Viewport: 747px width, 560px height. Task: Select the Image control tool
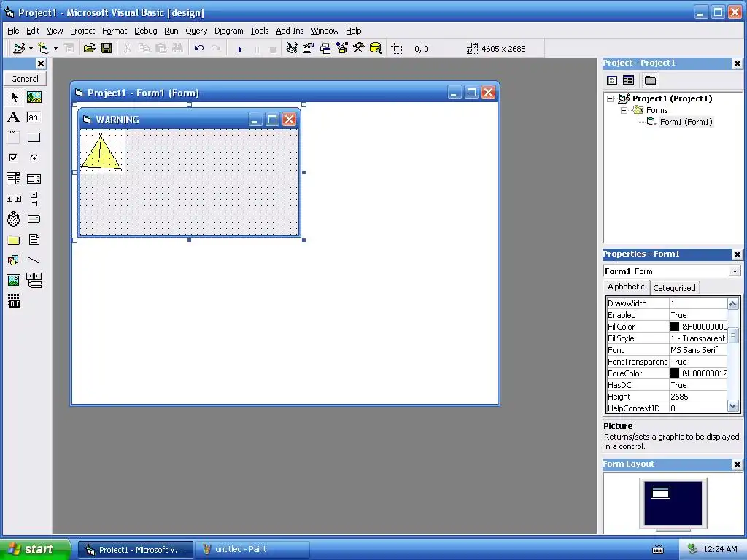(14, 281)
